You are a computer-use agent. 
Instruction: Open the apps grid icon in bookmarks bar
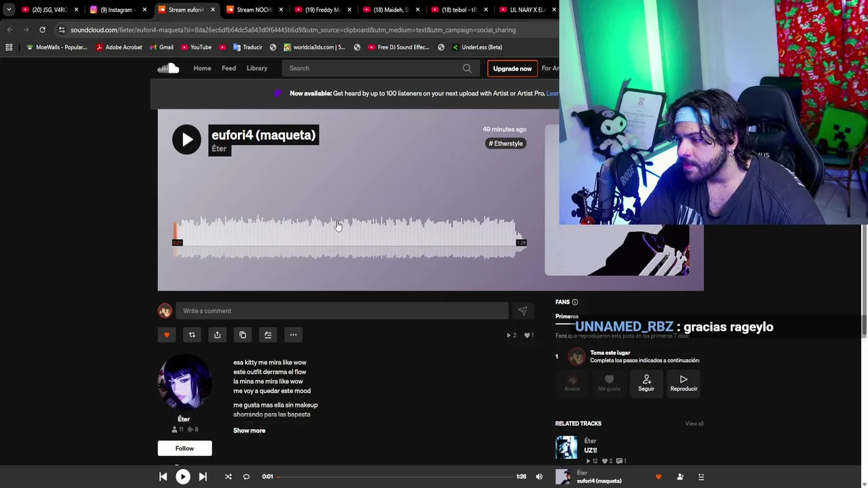pyautogui.click(x=9, y=47)
